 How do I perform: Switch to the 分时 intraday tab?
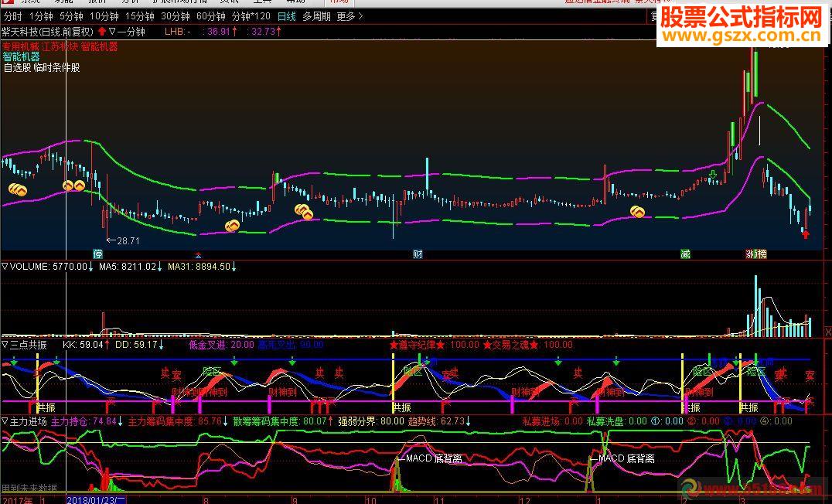pos(12,16)
